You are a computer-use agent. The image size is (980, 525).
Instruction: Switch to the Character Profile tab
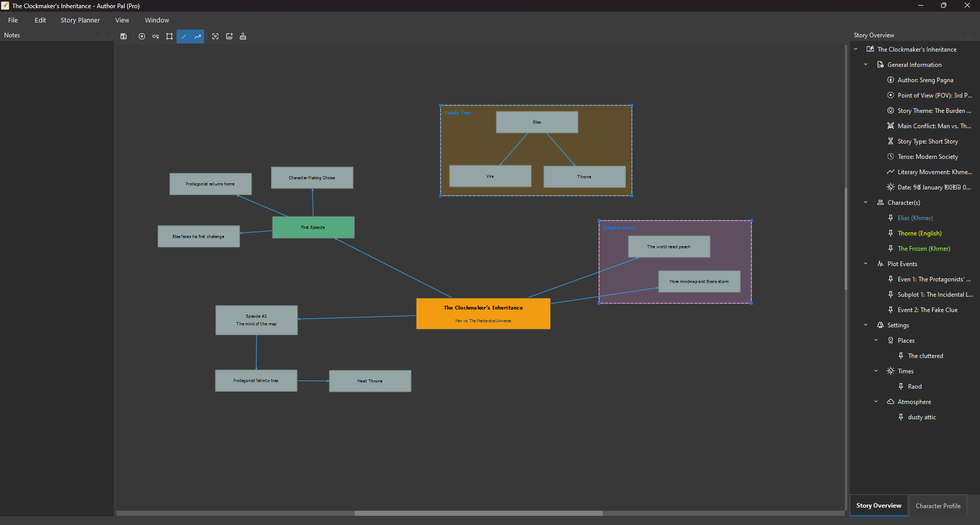938,506
